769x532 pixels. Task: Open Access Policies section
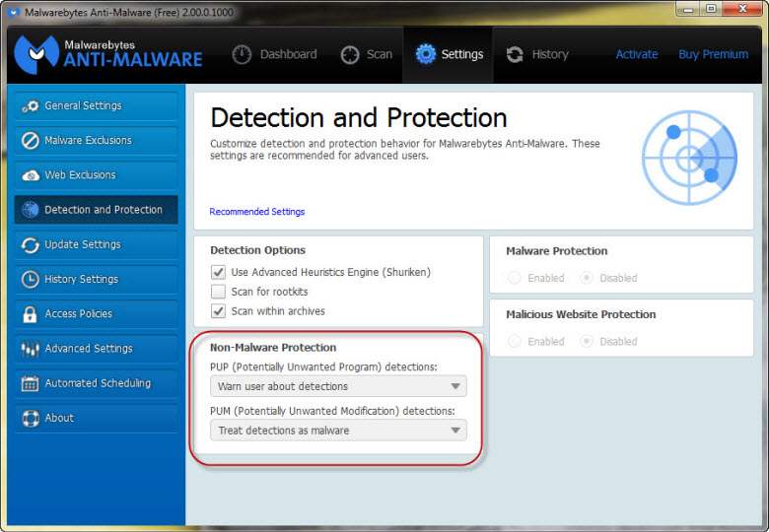97,314
